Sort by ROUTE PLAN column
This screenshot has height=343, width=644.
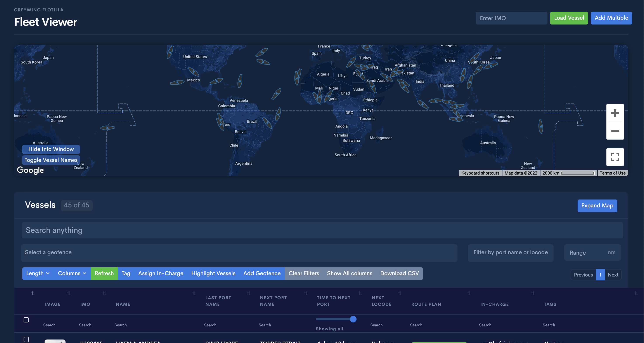click(x=469, y=293)
